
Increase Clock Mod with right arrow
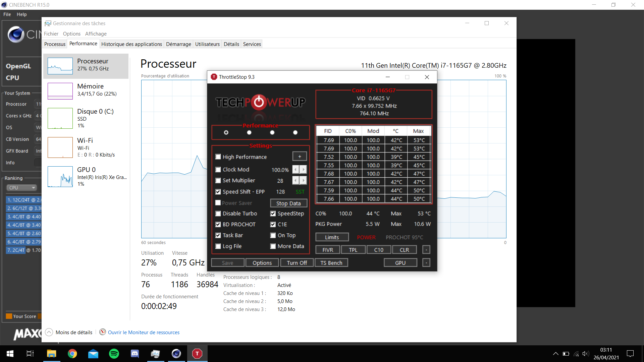point(303,170)
